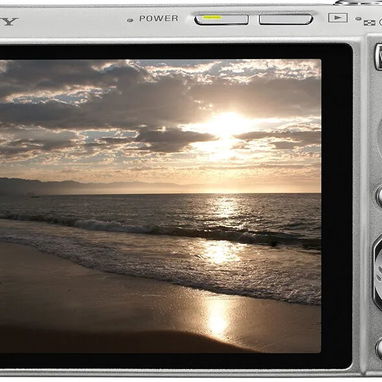Tap the playback triangle icon

tap(338, 18)
